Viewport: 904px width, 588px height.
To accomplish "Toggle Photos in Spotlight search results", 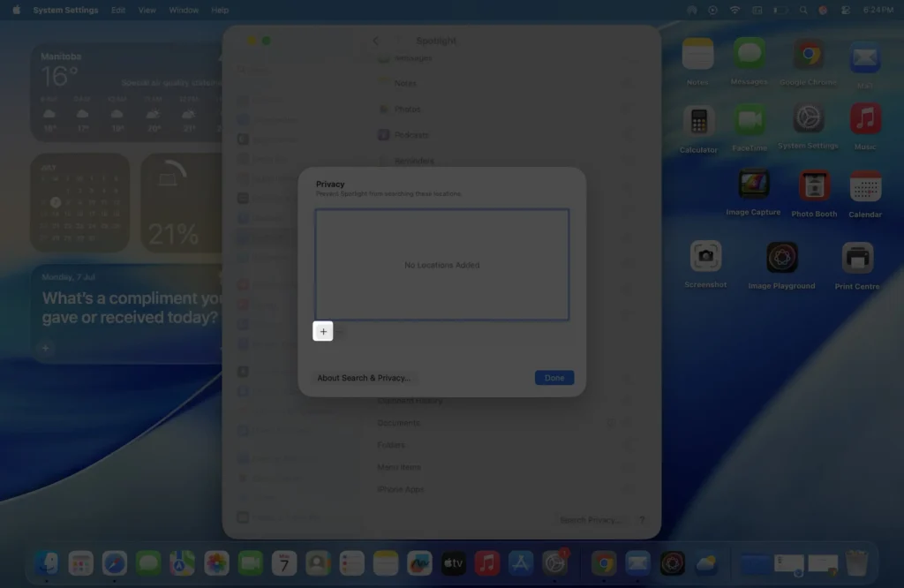I will pos(627,109).
